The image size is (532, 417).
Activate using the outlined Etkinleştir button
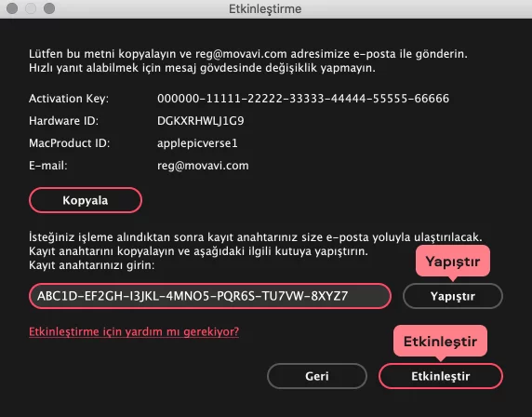point(441,376)
